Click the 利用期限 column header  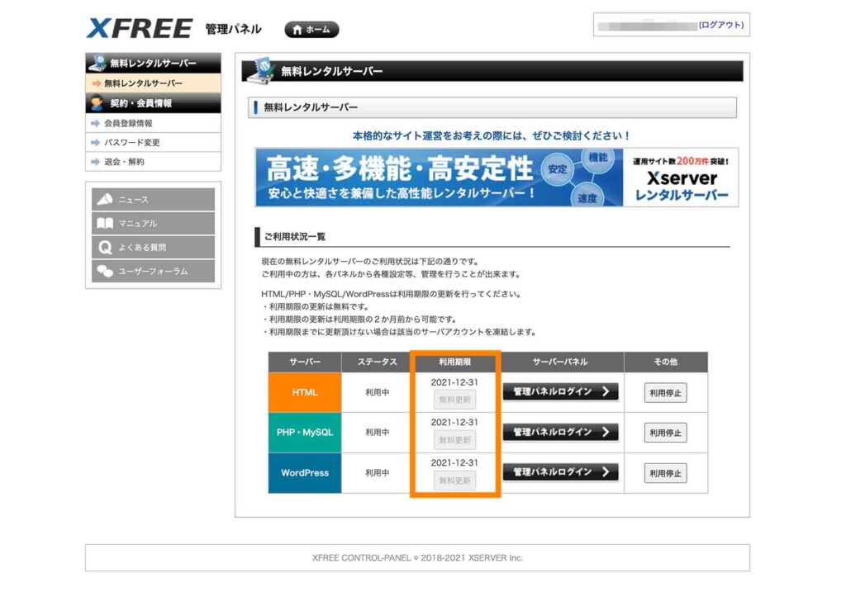[x=455, y=362]
